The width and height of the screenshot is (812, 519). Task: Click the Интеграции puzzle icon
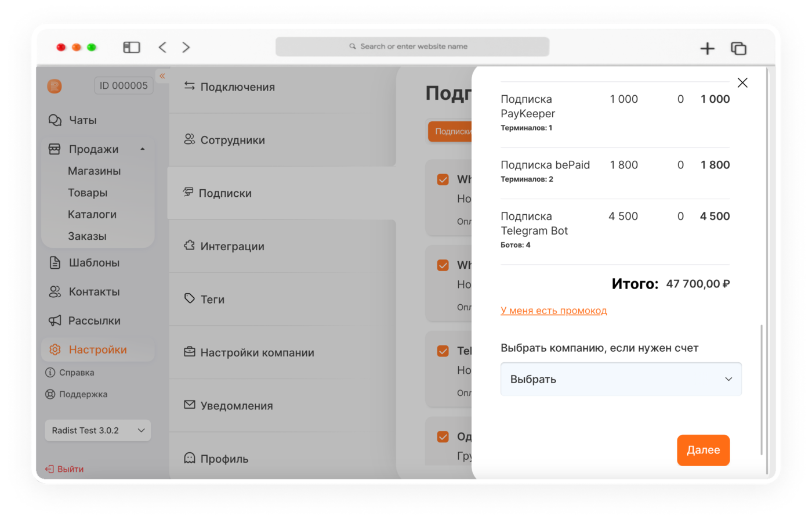190,246
